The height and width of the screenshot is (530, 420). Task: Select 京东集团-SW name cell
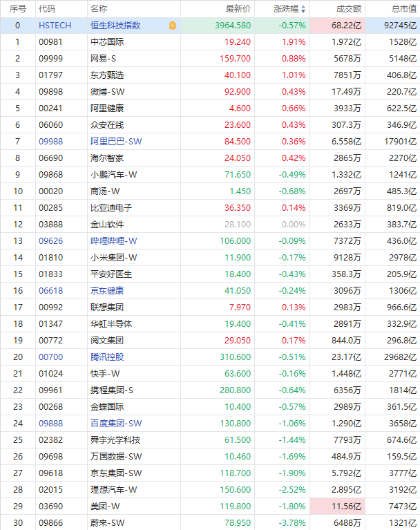(134, 473)
